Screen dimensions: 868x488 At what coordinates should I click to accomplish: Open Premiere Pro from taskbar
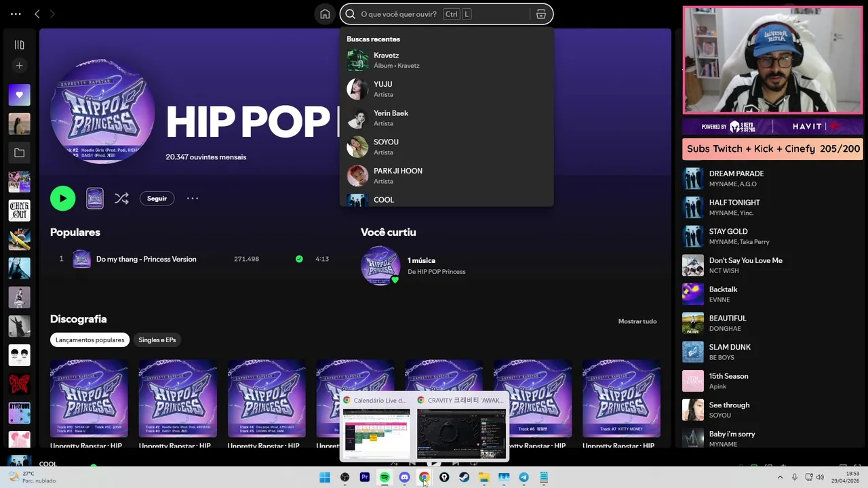click(x=365, y=477)
